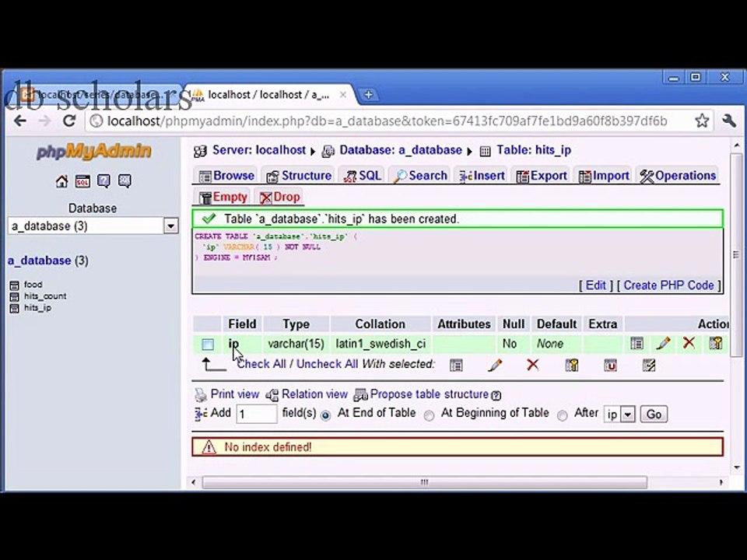
Task: Open the SQL tab
Action: tap(363, 176)
